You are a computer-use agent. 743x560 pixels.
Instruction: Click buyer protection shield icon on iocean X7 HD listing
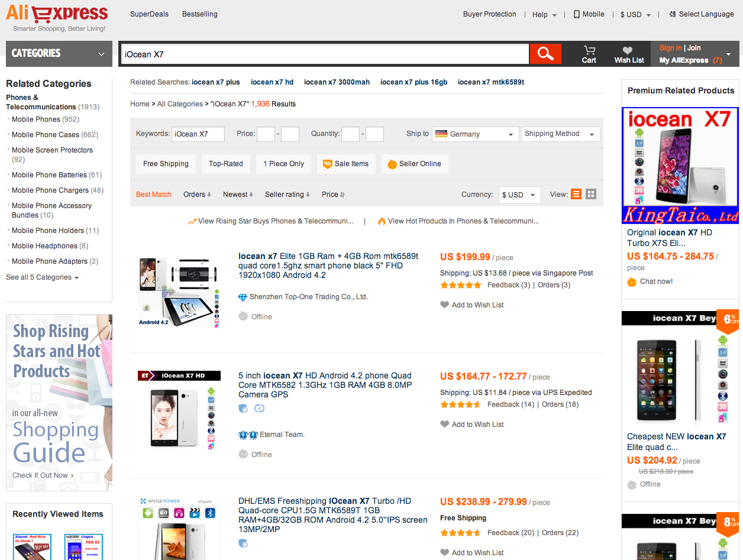tap(243, 408)
